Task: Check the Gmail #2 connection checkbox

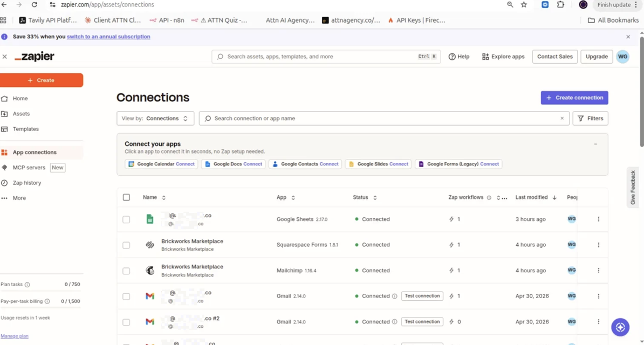Action: click(x=126, y=322)
